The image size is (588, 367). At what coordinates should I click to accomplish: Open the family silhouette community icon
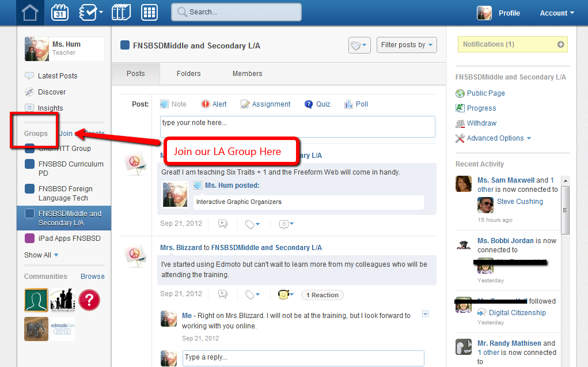coord(63,300)
